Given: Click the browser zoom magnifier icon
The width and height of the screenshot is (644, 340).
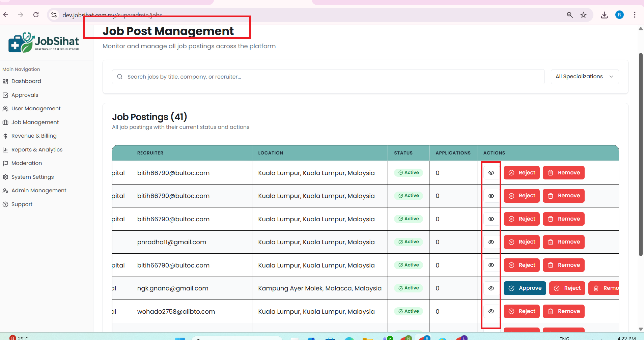Looking at the screenshot, I should [570, 15].
